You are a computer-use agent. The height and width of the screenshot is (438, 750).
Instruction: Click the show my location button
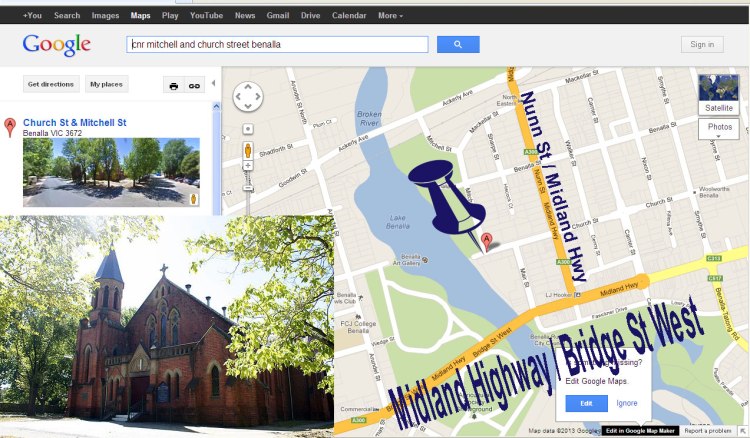click(248, 129)
